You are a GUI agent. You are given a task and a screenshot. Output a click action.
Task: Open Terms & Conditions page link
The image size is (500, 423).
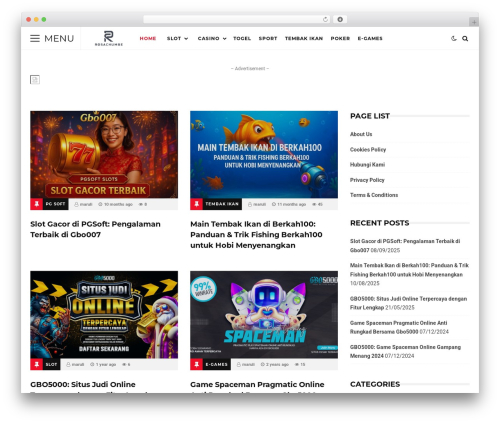tap(374, 195)
